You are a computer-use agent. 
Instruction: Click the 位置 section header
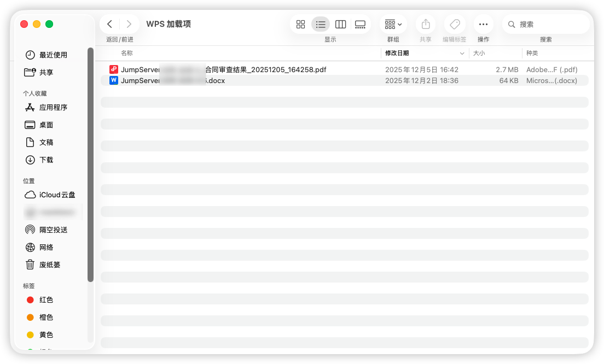tap(29, 181)
